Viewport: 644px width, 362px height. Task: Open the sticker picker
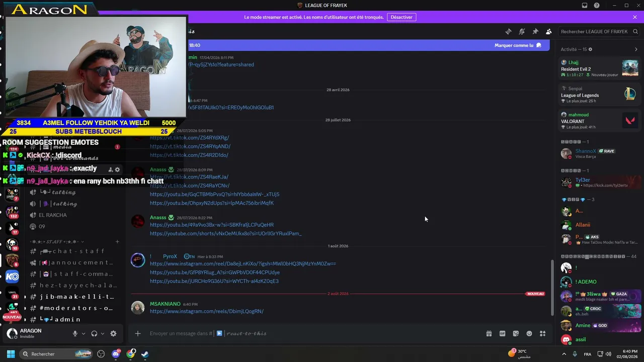tap(516, 333)
